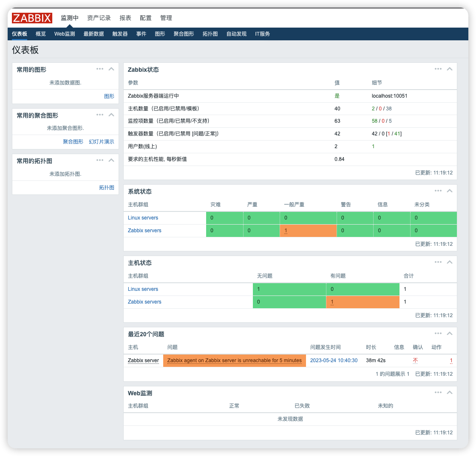Switch to the 仪表板 submenu tab

tap(20, 34)
